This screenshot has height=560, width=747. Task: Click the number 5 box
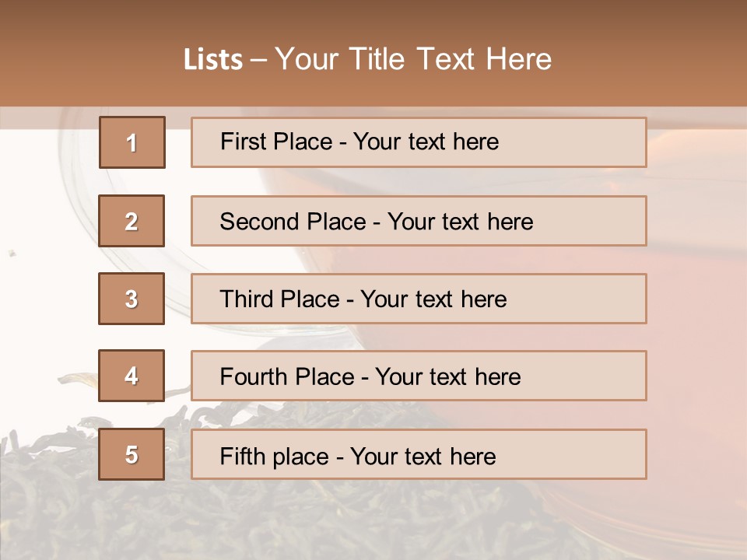(132, 454)
